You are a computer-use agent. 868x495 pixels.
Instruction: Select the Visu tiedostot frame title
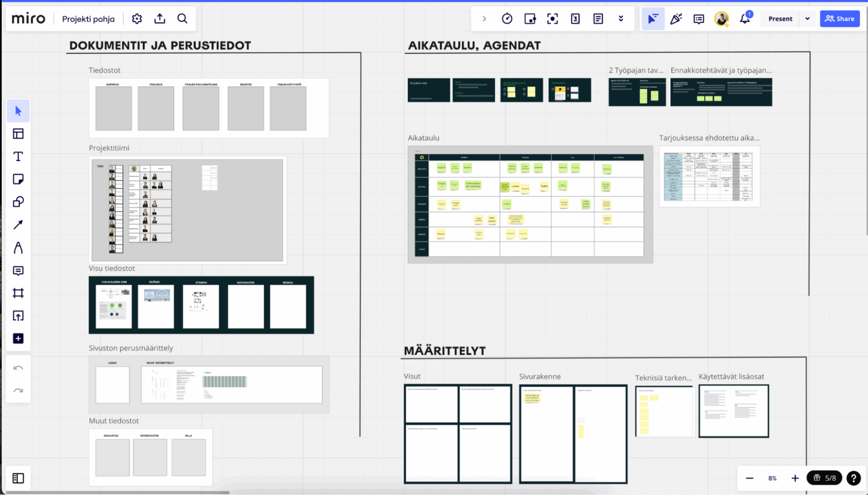(112, 268)
